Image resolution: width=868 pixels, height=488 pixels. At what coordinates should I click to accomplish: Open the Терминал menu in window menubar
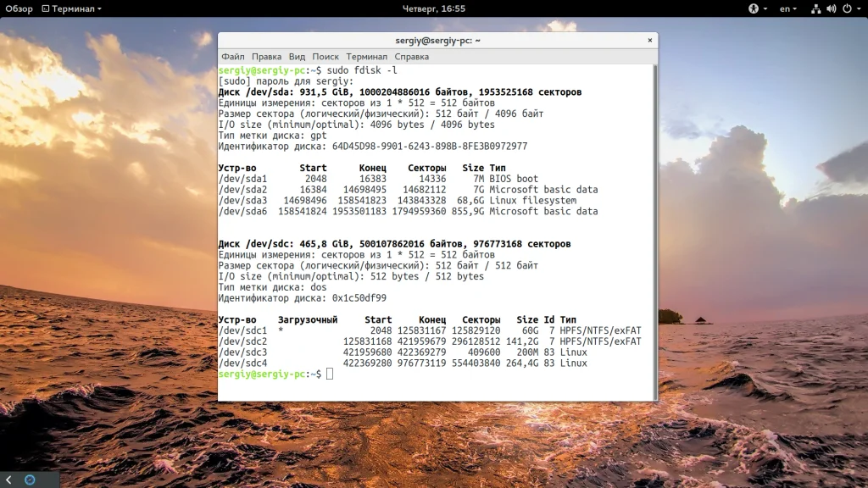(366, 57)
